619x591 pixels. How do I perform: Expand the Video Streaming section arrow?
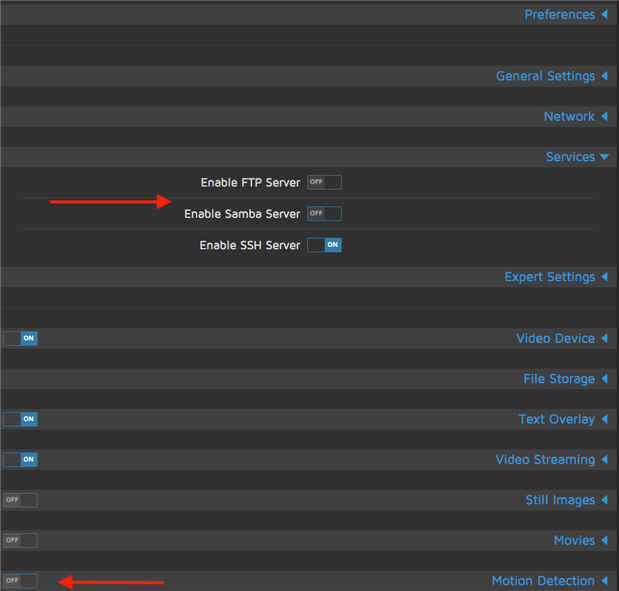(x=604, y=460)
